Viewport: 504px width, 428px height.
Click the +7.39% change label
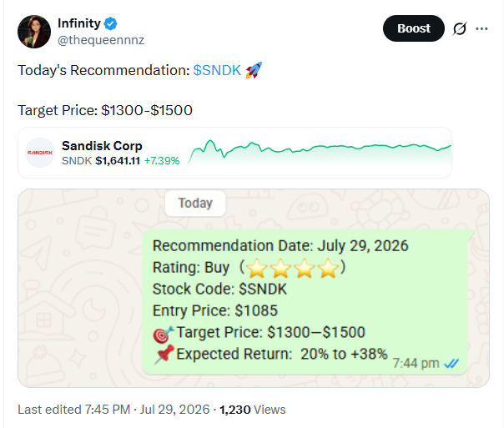162,161
